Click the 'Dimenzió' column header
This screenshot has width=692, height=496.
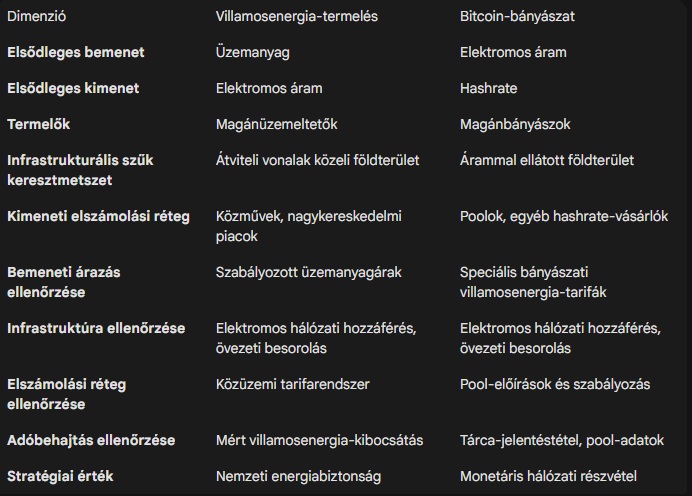[38, 16]
